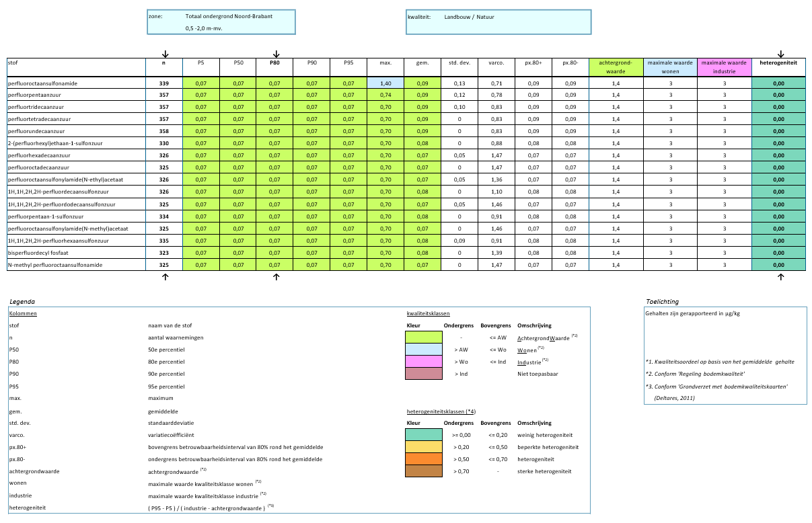Select the blue max value 1,40 cell
The height and width of the screenshot is (523, 812).
(x=385, y=83)
